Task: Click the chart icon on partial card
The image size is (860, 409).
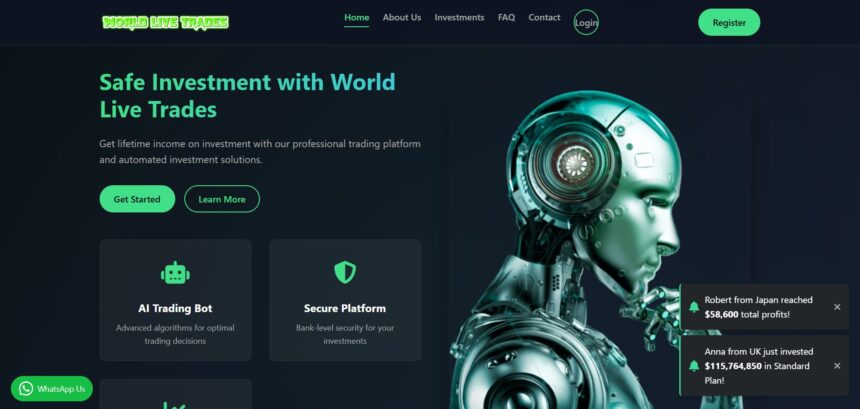Action: tap(175, 406)
